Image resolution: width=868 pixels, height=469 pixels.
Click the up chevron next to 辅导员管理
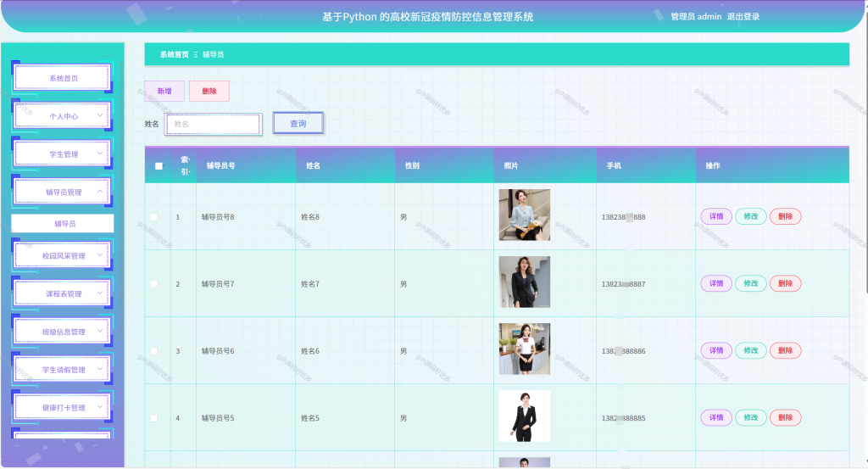tap(100, 192)
